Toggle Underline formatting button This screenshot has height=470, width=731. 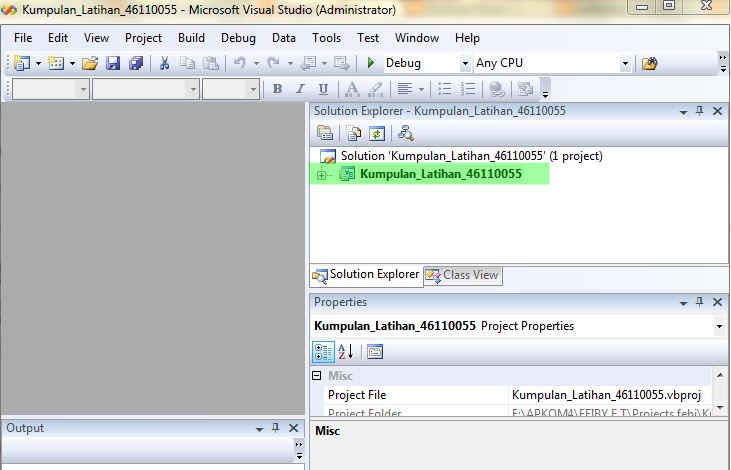(x=323, y=89)
